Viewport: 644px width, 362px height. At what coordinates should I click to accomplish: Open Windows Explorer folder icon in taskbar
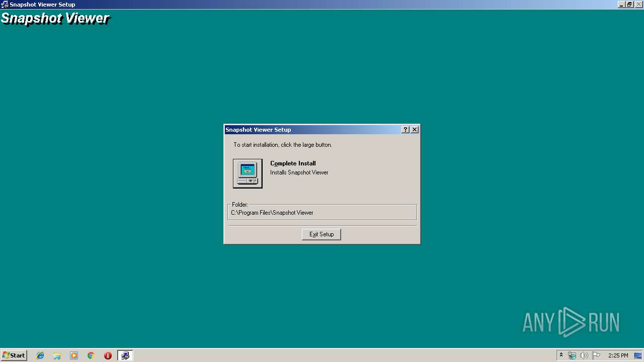(x=57, y=355)
